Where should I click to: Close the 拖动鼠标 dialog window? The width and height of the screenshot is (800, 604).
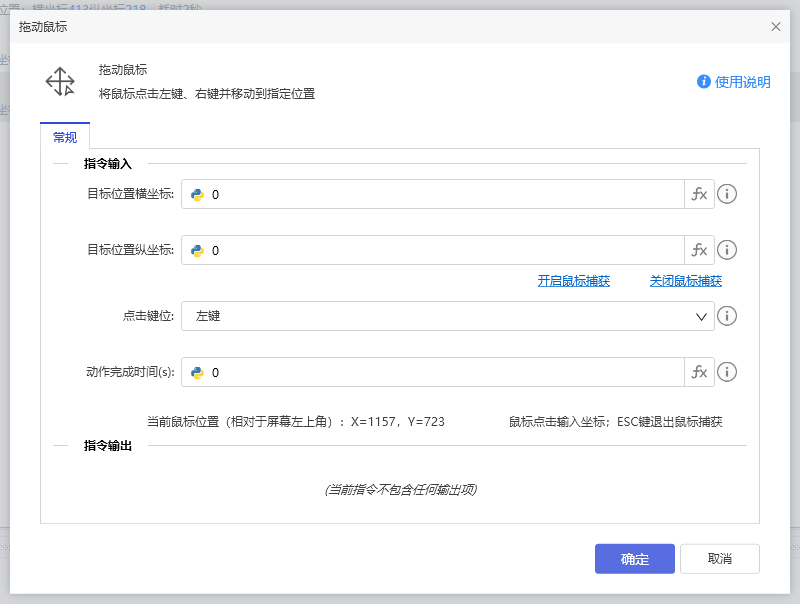(776, 27)
